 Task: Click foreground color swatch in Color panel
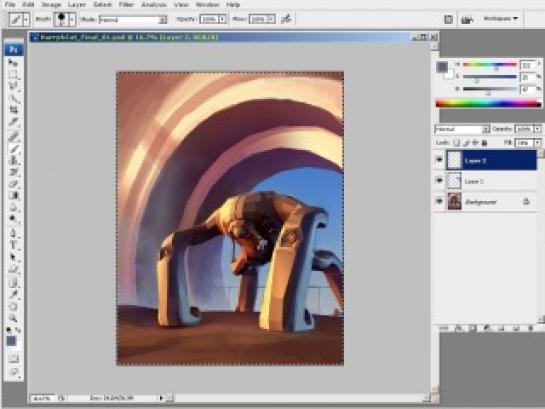(x=442, y=67)
